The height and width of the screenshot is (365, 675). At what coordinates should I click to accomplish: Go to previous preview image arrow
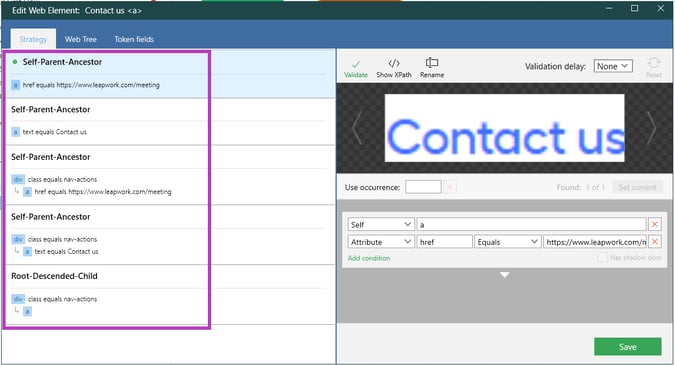(356, 128)
